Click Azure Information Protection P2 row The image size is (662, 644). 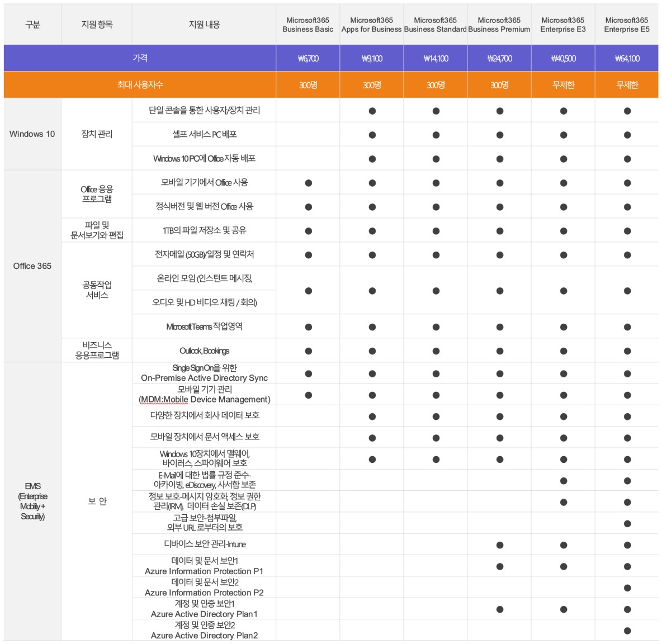coord(204,588)
